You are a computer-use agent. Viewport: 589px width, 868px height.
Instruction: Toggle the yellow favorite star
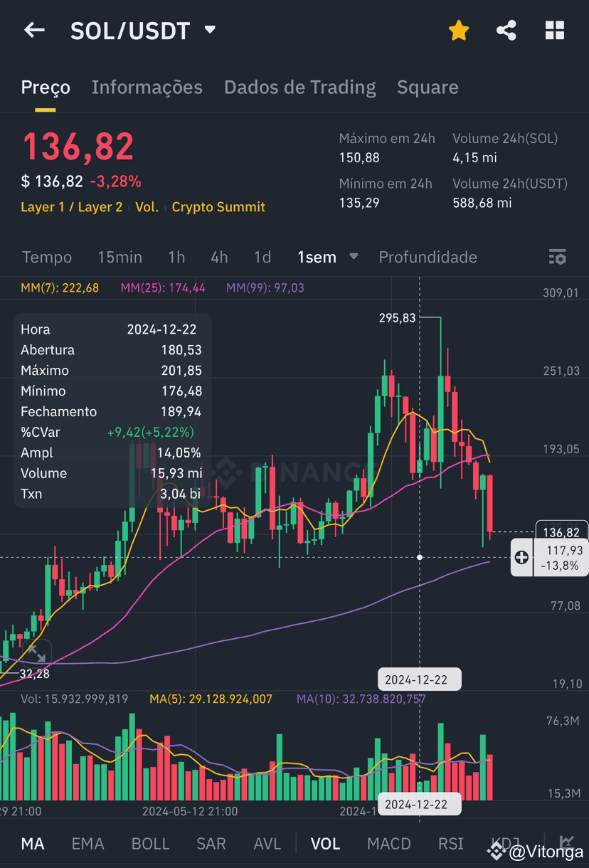[459, 30]
